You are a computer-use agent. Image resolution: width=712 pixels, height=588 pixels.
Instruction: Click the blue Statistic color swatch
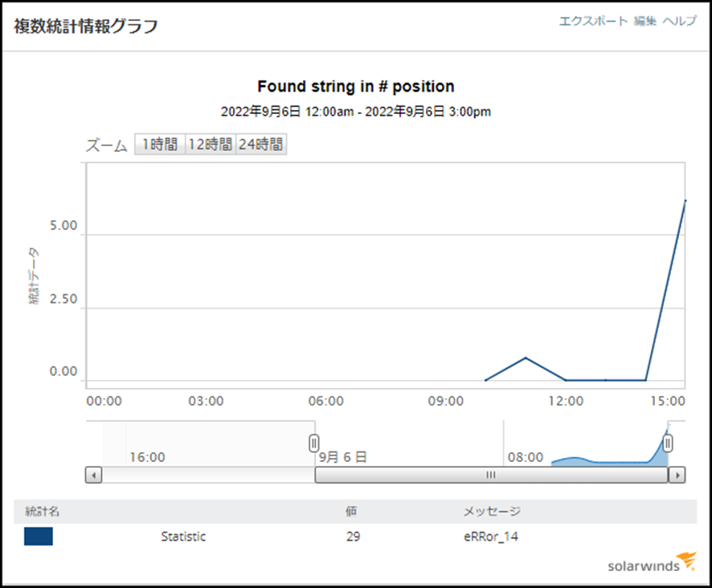39,537
